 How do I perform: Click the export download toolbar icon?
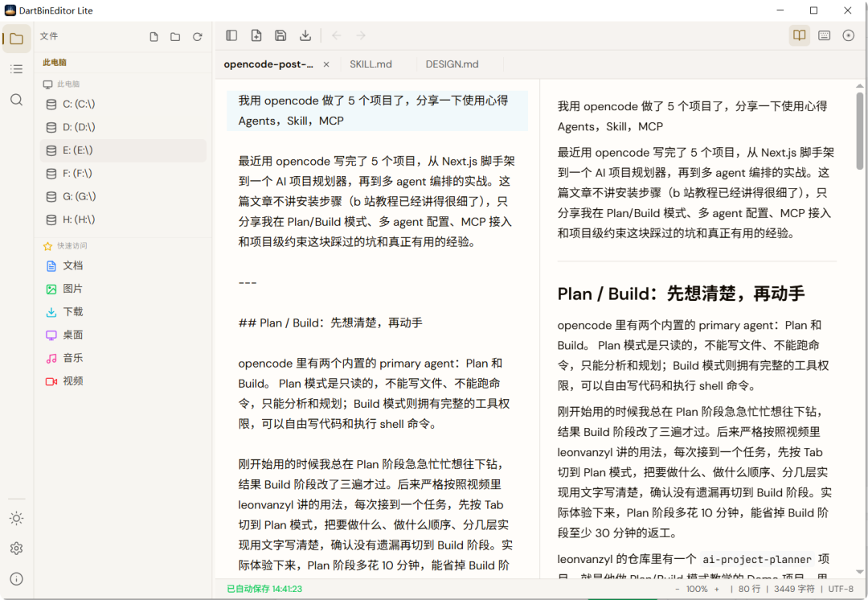click(305, 35)
